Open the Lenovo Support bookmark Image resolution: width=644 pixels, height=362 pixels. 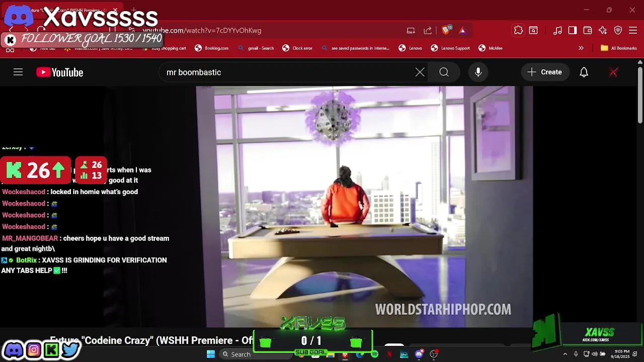point(450,48)
